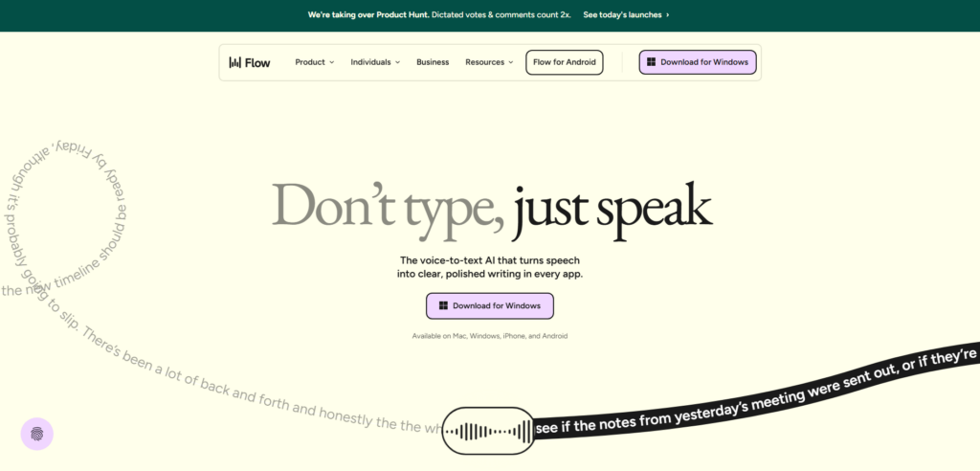Screen dimensions: 980x471
Task: Open the fingerprint privacy widget button
Action: tap(37, 434)
